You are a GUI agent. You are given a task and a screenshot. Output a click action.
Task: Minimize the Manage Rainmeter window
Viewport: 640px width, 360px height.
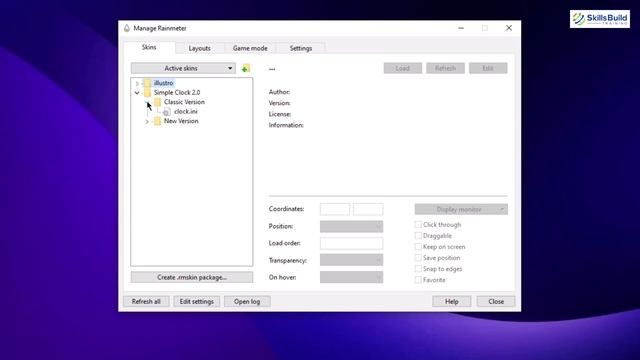(461, 28)
